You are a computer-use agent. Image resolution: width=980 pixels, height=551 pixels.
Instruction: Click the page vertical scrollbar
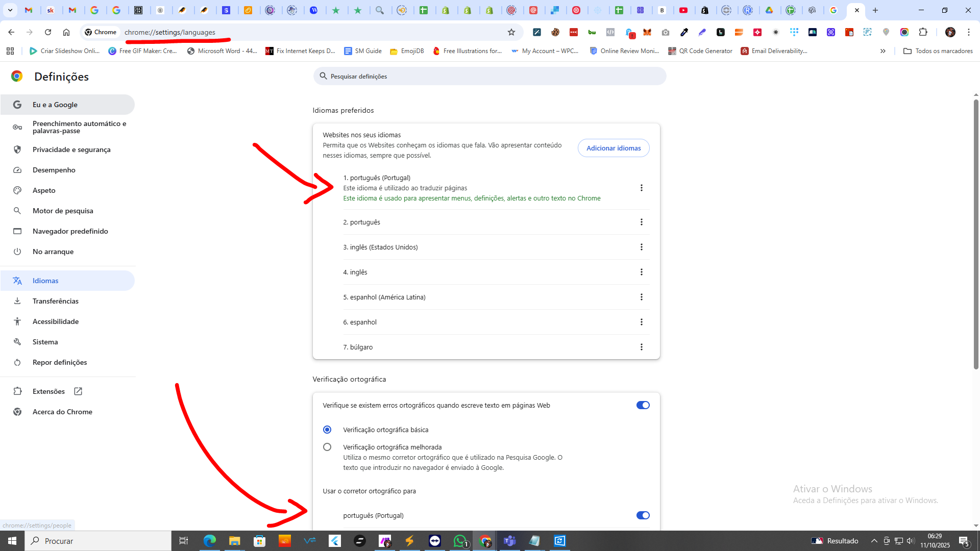pyautogui.click(x=976, y=234)
